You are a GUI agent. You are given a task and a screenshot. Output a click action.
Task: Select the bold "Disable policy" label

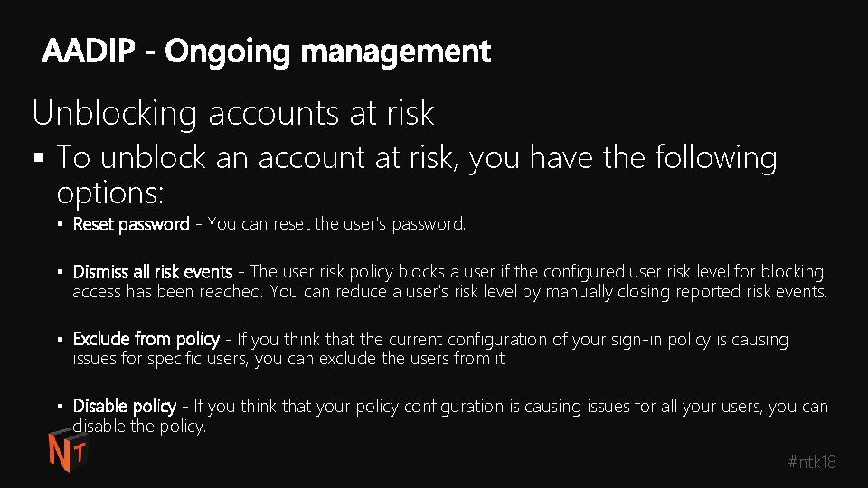pyautogui.click(x=124, y=407)
